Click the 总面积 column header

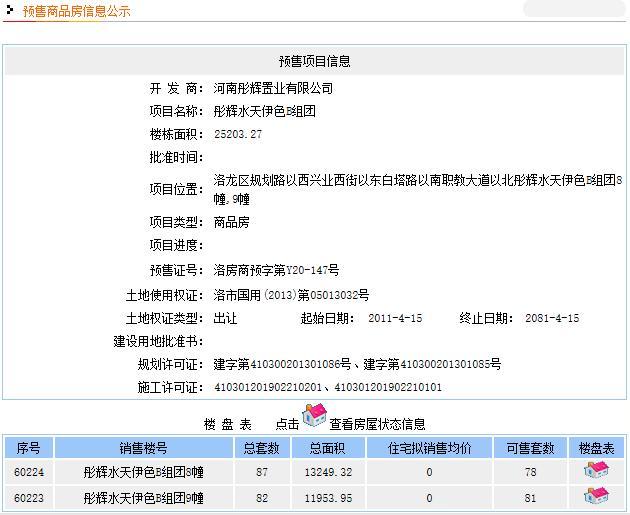327,448
